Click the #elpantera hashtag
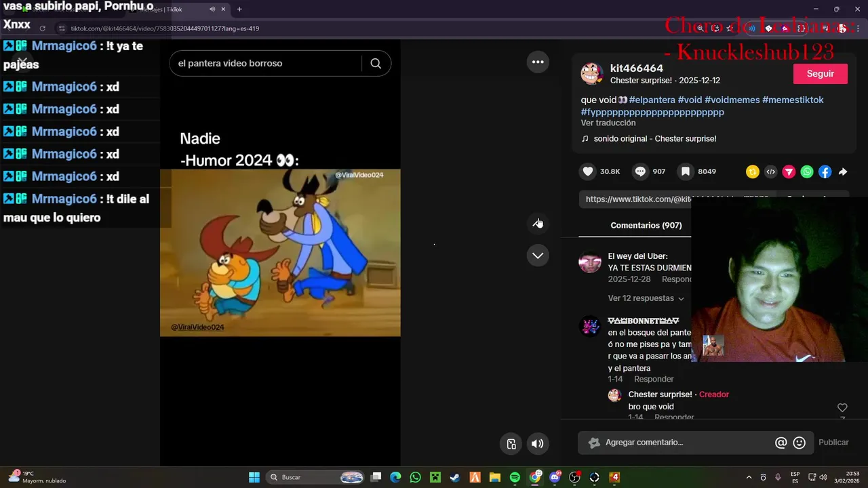The image size is (868, 488). (652, 100)
